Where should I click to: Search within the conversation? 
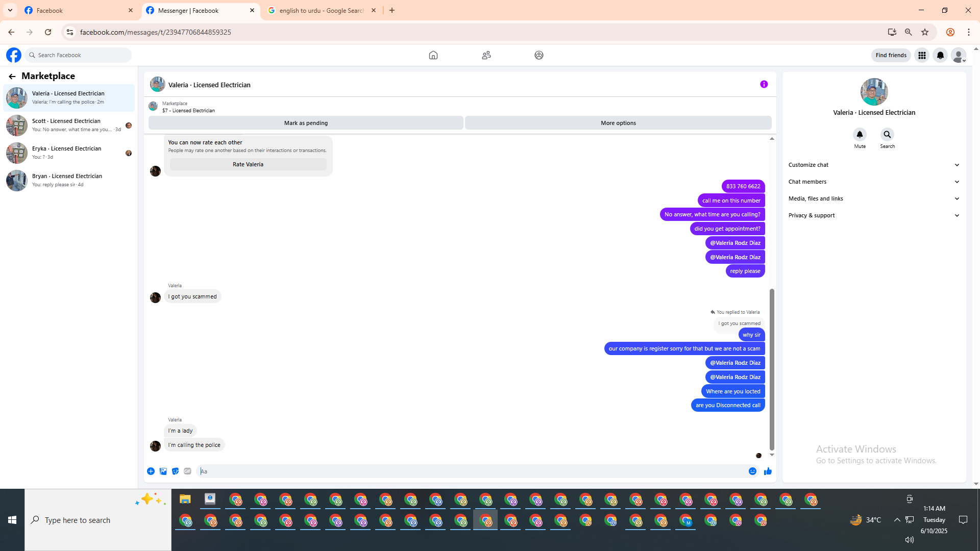click(x=887, y=135)
